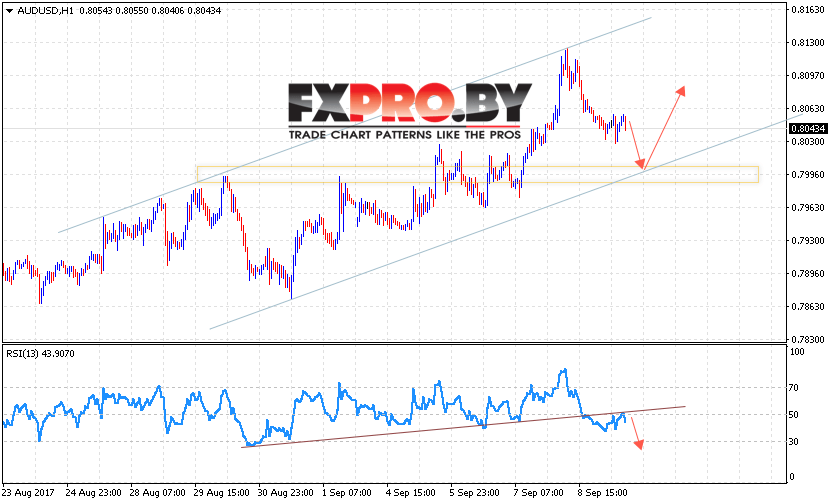
Task: Click the 0.80300 price axis label
Action: pyautogui.click(x=808, y=142)
